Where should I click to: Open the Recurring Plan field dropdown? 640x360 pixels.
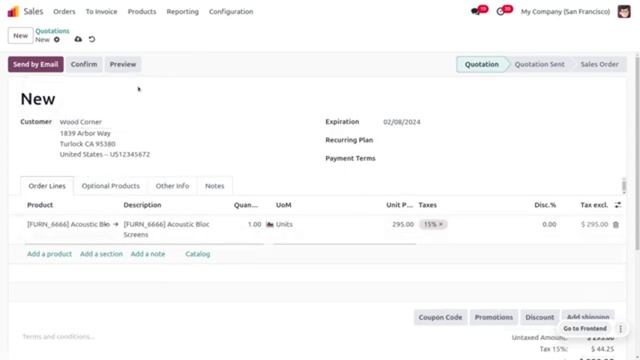[x=497, y=140]
